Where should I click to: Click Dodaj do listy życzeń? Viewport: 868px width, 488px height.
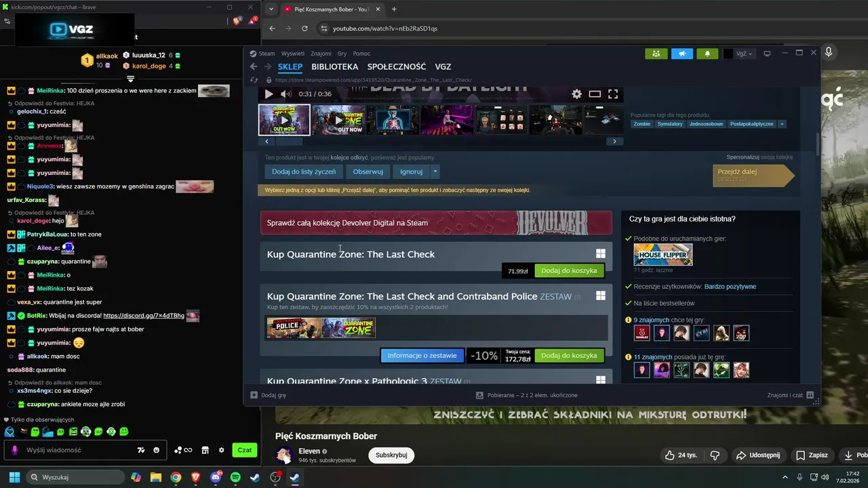(x=304, y=171)
